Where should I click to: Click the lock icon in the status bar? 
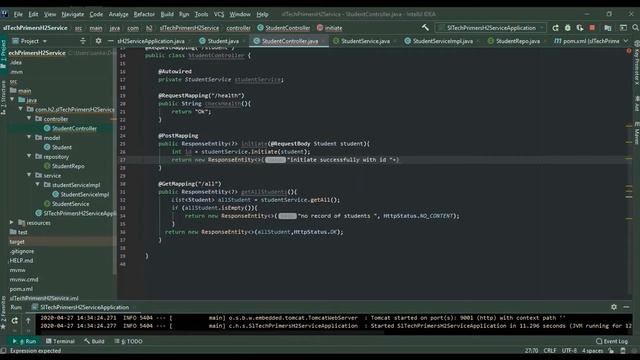click(x=611, y=351)
